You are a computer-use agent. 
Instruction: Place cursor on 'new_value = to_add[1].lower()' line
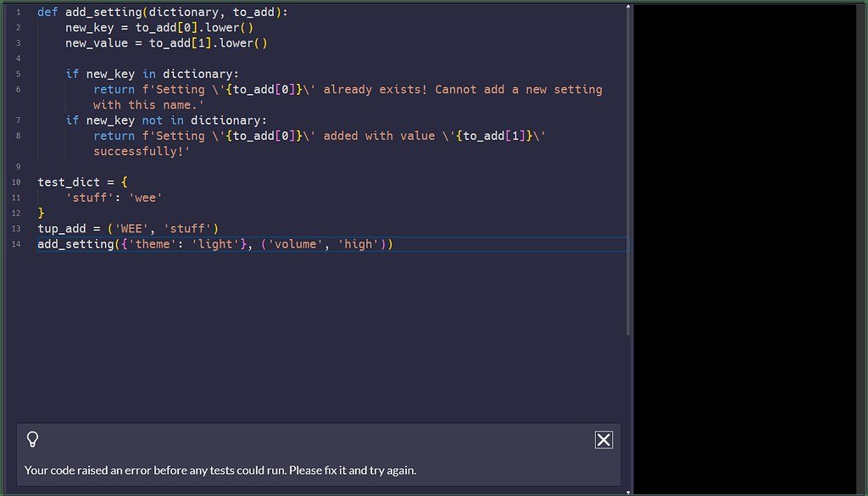[167, 42]
